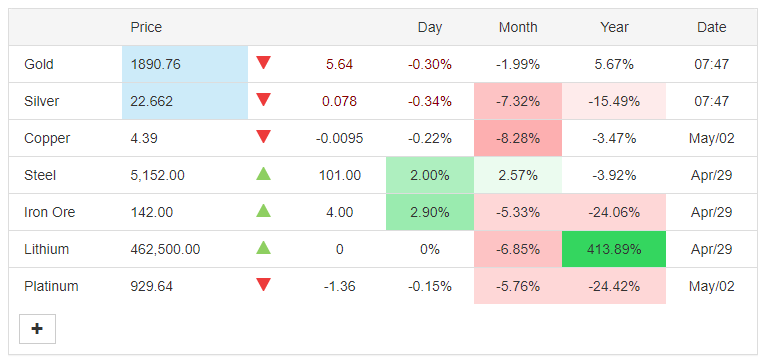
Task: Click the red down arrow beside Silver
Action: [263, 100]
